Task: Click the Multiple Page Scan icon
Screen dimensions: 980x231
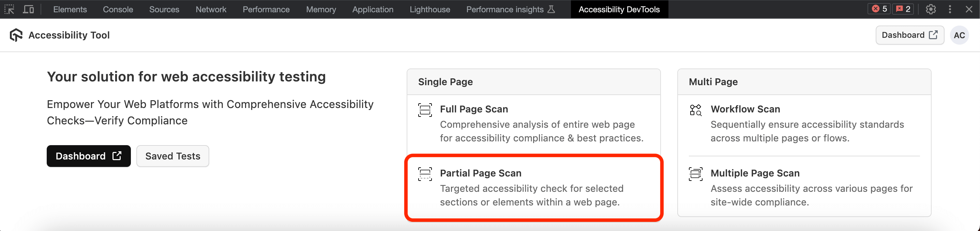Action: [x=695, y=174]
